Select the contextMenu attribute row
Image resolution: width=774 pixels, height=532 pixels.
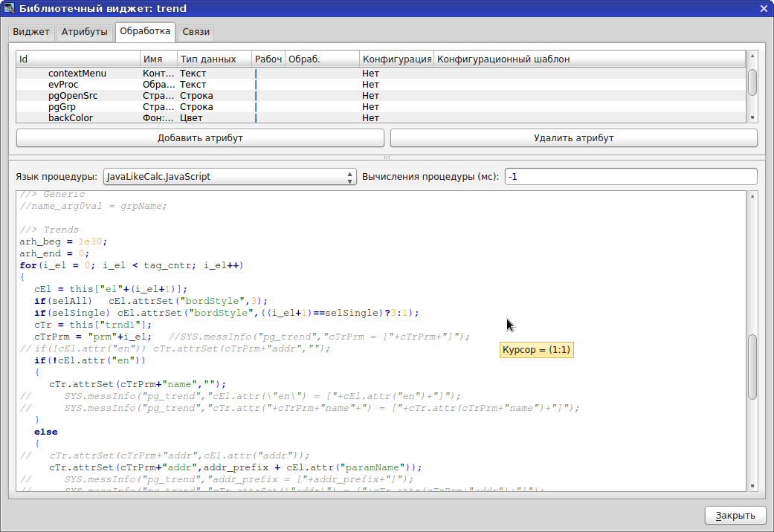(77, 74)
